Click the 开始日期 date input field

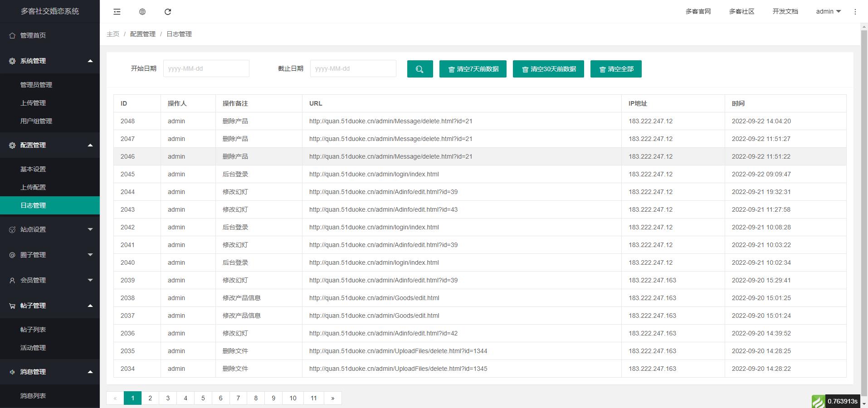click(206, 68)
